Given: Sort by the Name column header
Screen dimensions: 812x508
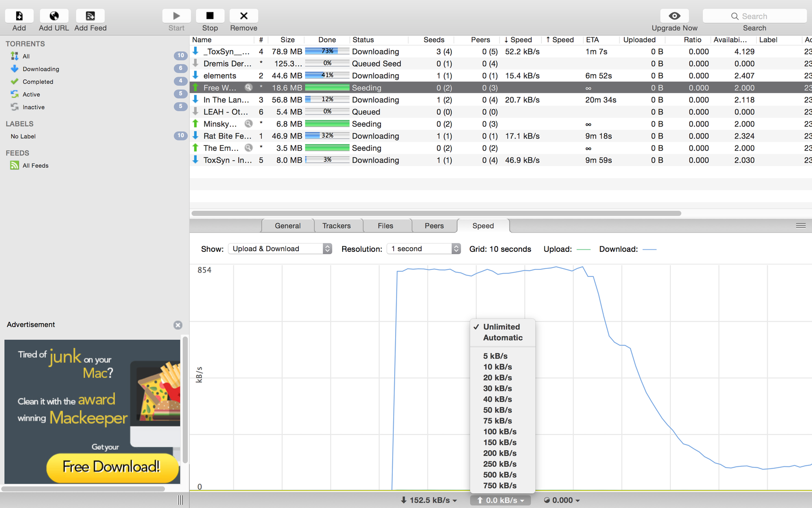Looking at the screenshot, I should [222, 40].
